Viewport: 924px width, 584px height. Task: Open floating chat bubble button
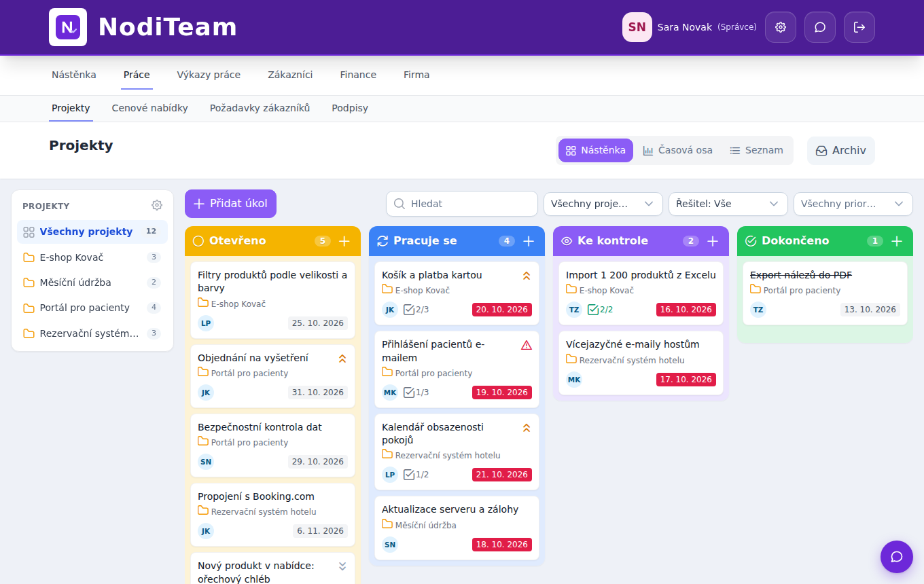[x=897, y=557]
